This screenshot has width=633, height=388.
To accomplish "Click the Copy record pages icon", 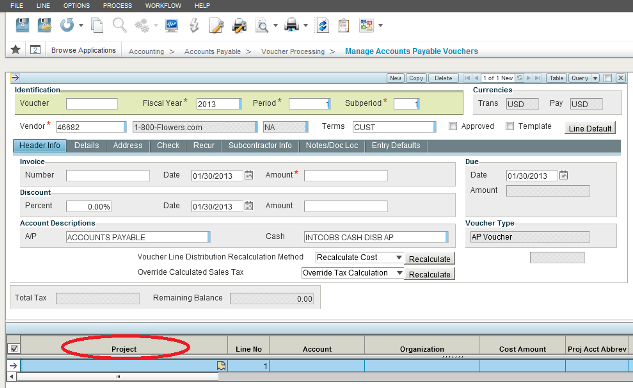I will pyautogui.click(x=97, y=25).
